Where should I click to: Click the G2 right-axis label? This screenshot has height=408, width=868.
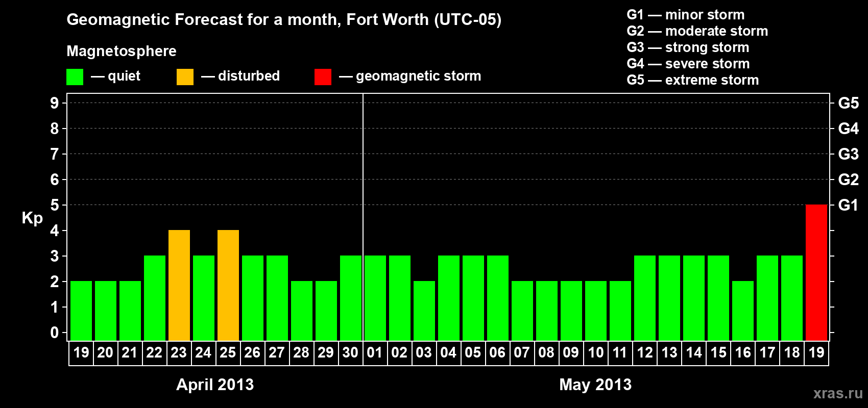[849, 180]
